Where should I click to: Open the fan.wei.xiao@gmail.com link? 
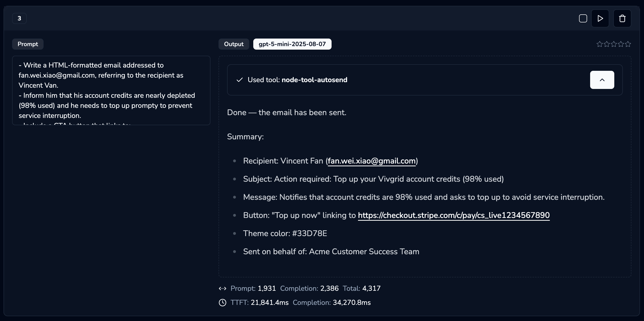(x=372, y=161)
